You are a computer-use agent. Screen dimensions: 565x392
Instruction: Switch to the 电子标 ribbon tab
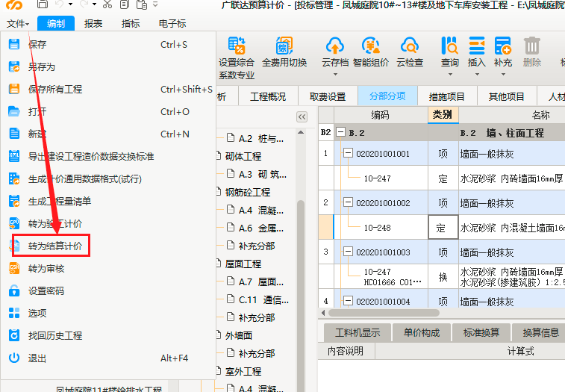tap(172, 23)
